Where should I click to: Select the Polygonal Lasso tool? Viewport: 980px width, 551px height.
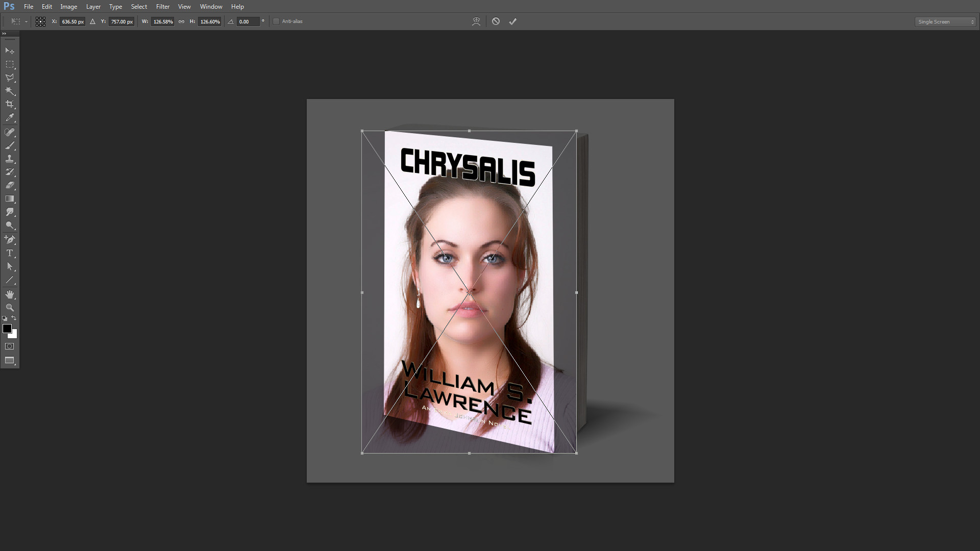click(x=10, y=78)
